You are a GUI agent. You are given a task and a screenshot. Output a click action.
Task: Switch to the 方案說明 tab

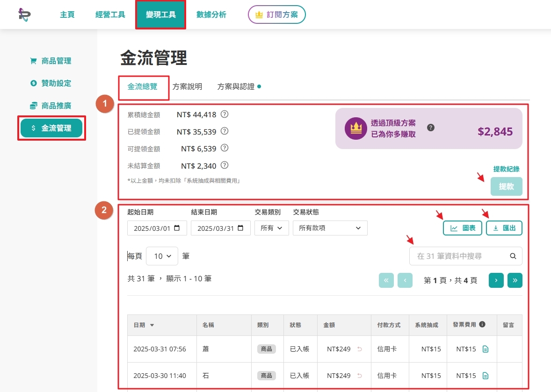pos(187,87)
